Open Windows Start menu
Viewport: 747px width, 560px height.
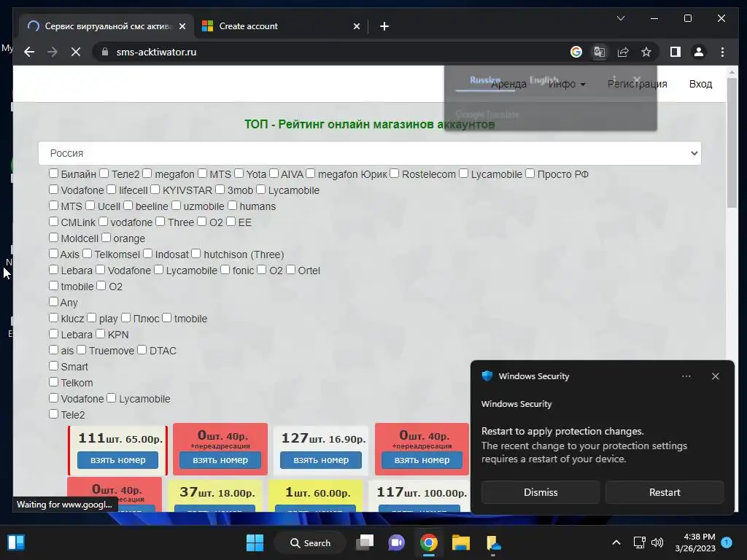point(255,542)
